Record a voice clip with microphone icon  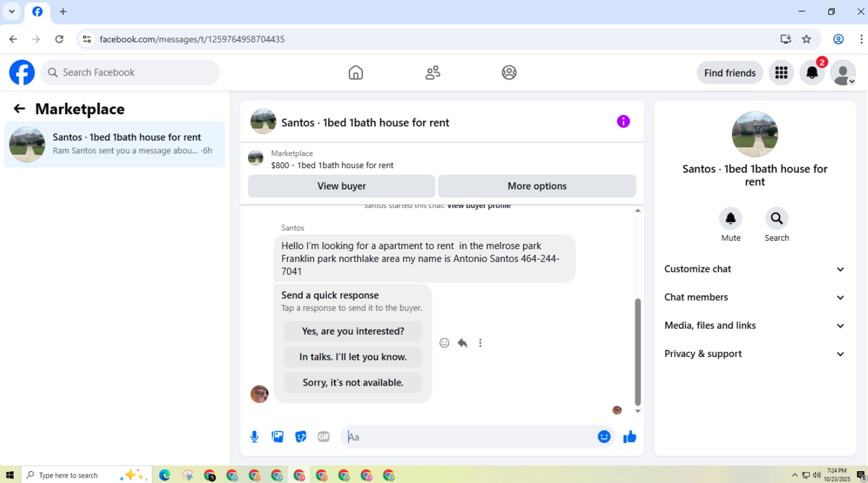point(254,437)
